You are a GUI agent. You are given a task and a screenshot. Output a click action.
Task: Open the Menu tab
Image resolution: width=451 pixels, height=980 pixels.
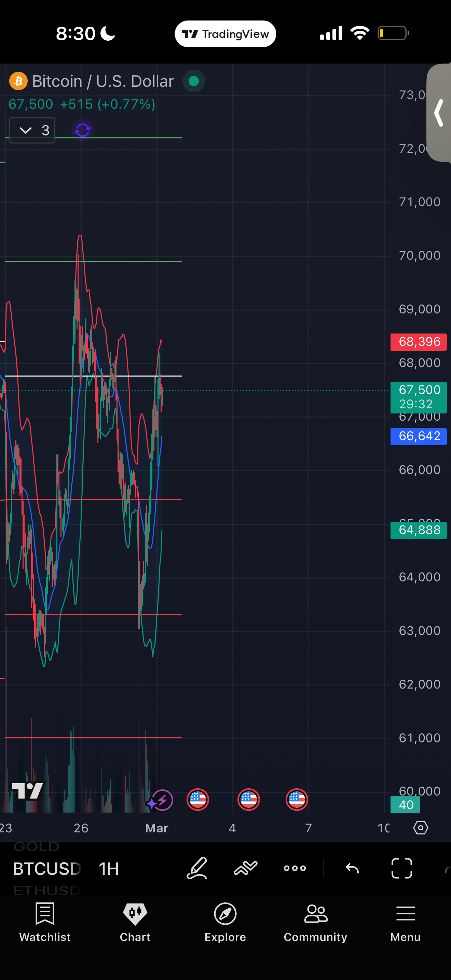point(405,923)
